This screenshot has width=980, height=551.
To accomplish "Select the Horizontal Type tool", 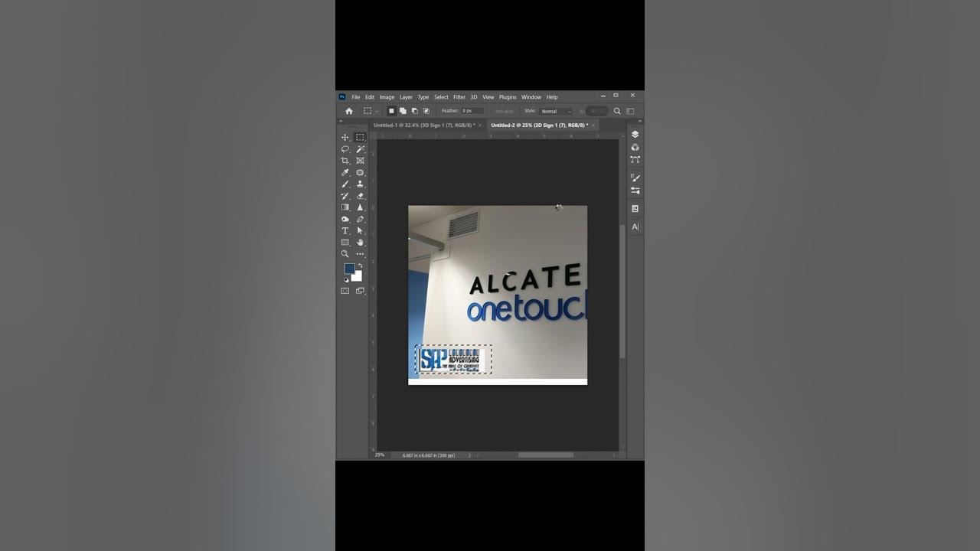I will [x=345, y=231].
